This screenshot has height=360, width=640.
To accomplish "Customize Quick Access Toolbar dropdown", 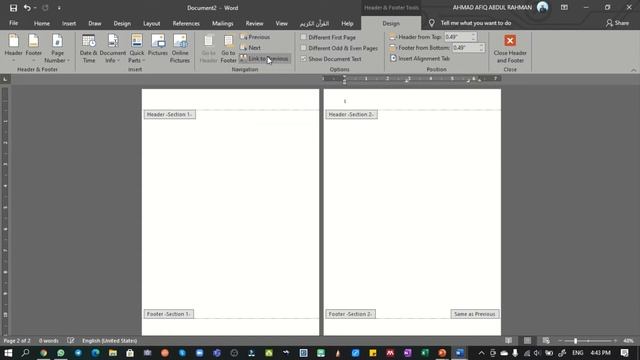I will coord(59,8).
